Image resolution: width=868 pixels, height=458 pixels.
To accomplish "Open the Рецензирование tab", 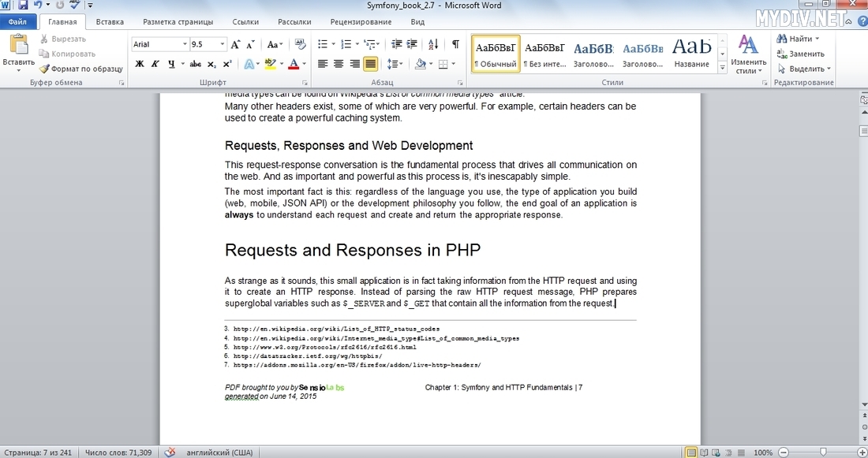I will [x=361, y=22].
